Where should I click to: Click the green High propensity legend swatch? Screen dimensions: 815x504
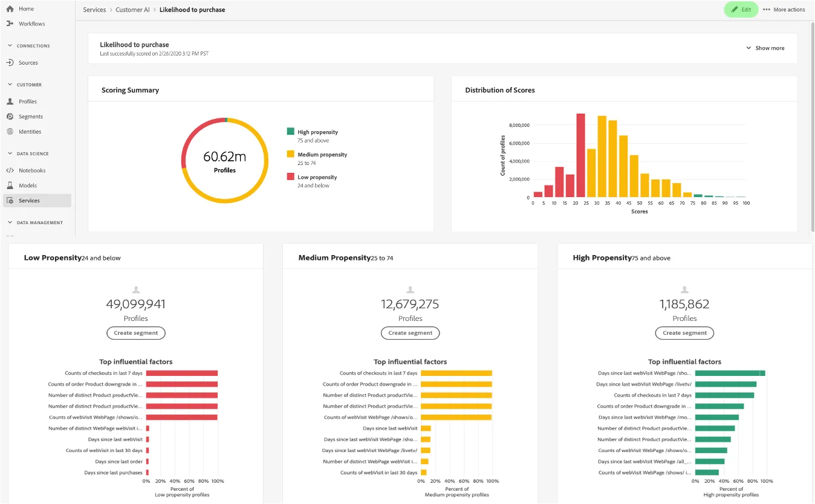(x=290, y=131)
